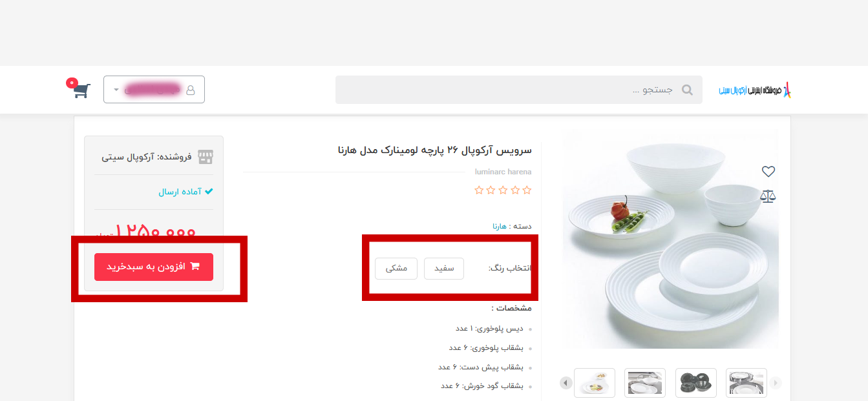
Task: Select the مشکی color option
Action: pos(396,269)
